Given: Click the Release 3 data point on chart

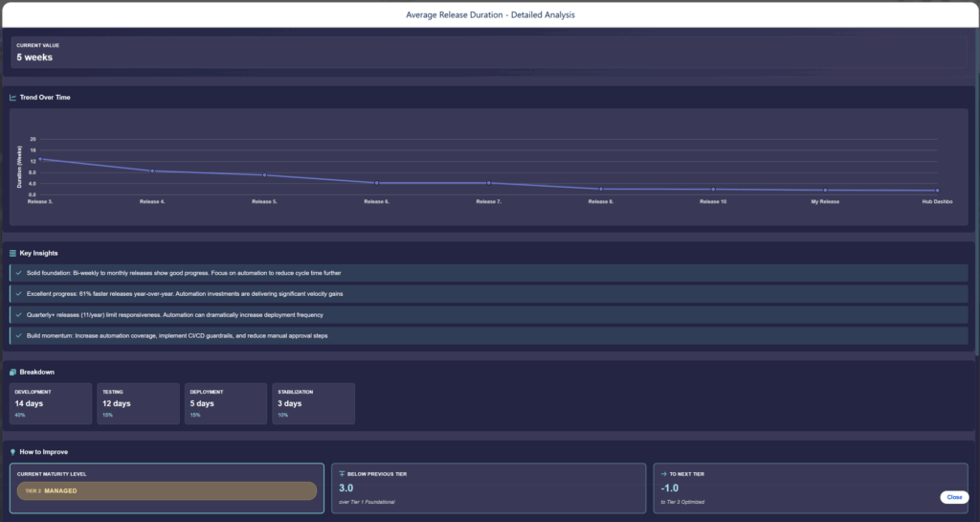Looking at the screenshot, I should 40,159.
